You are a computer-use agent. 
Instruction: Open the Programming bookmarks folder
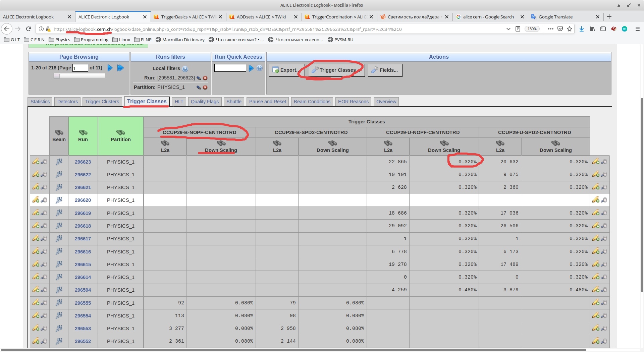91,40
